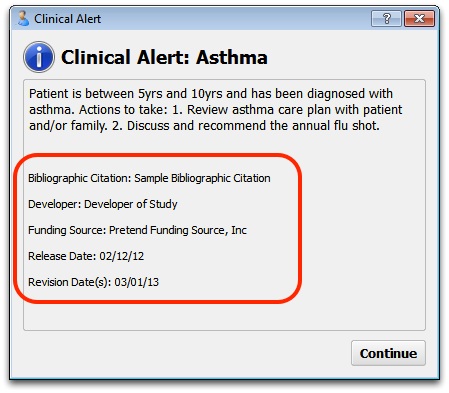The height and width of the screenshot is (393, 449).
Task: Select the Developer of Study value
Action: [130, 204]
